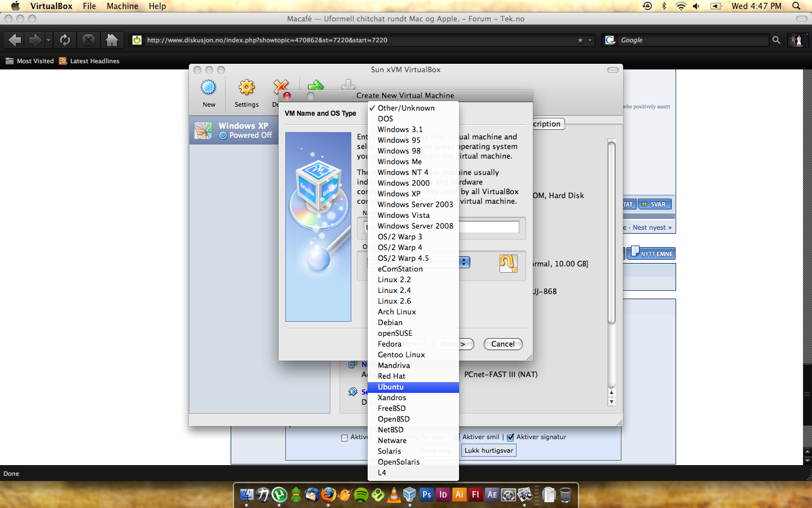Open the Trash in the dock

pyautogui.click(x=566, y=495)
